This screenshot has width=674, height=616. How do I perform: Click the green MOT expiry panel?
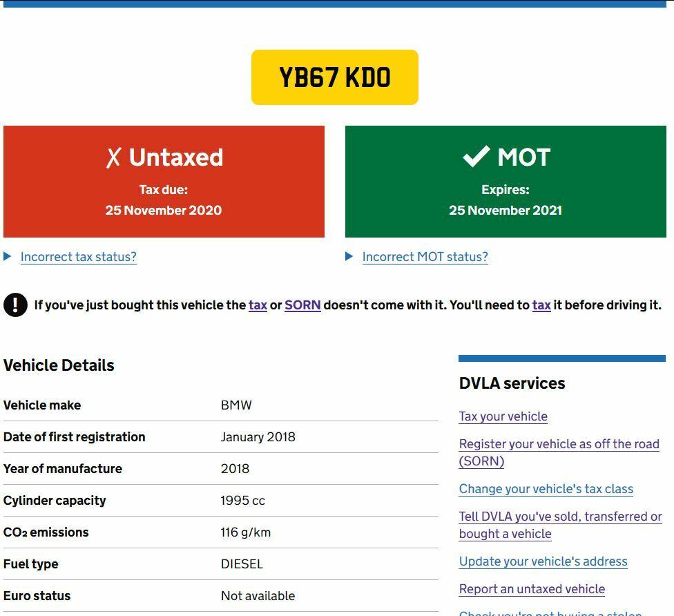pyautogui.click(x=505, y=200)
